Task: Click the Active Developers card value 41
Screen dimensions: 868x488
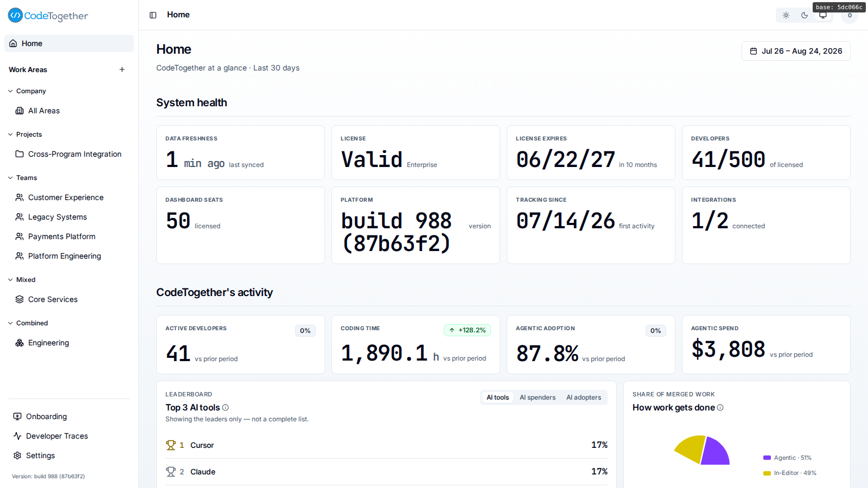Action: click(x=178, y=354)
